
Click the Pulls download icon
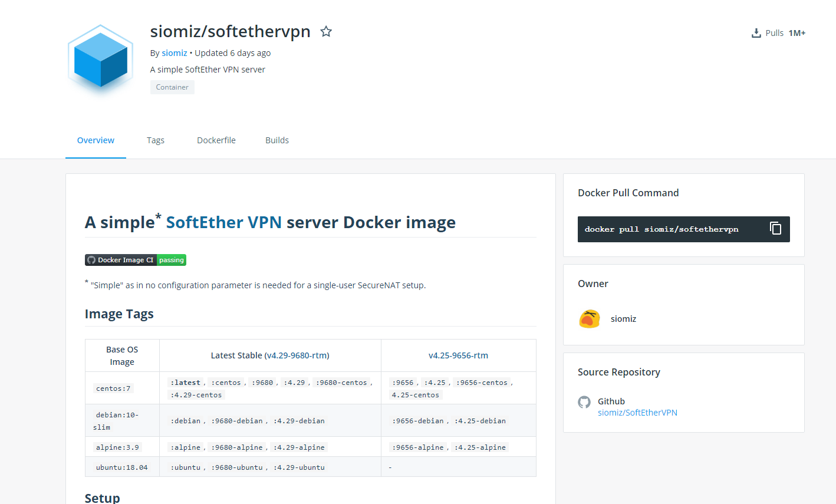(x=756, y=33)
